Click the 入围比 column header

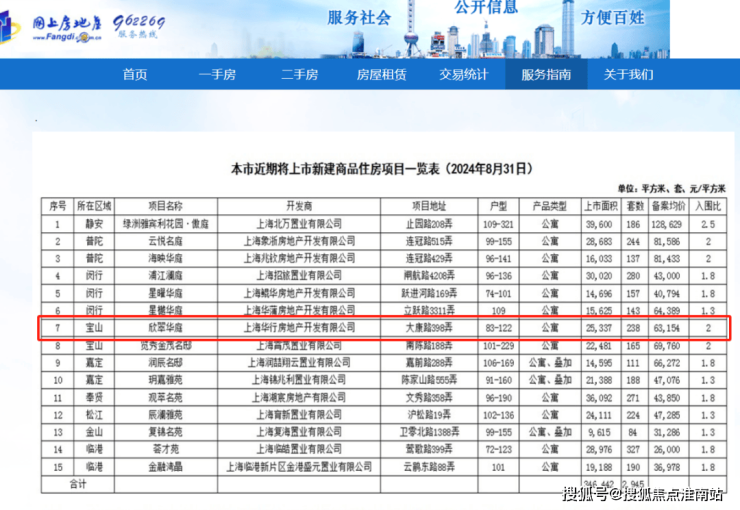[x=708, y=206]
